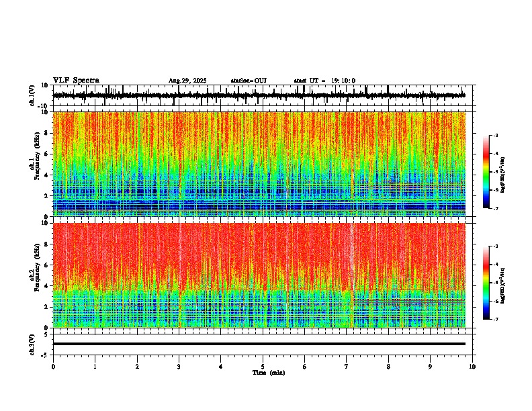Click the "ch.3(V)" axis label
Screen dimensions: 532x411
32,345
